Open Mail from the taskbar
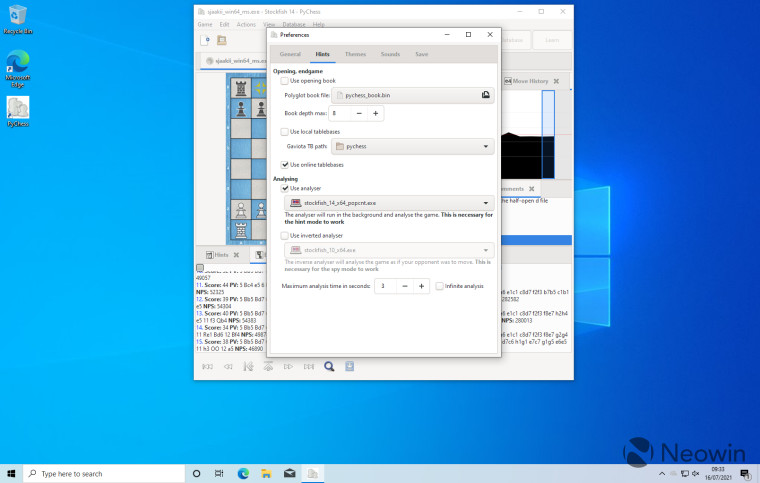Viewport: 760px width, 483px height. click(x=289, y=473)
